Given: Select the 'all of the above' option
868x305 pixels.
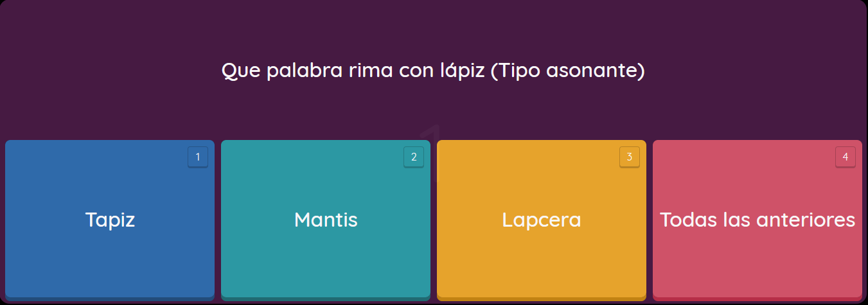Looking at the screenshot, I should click(x=757, y=220).
